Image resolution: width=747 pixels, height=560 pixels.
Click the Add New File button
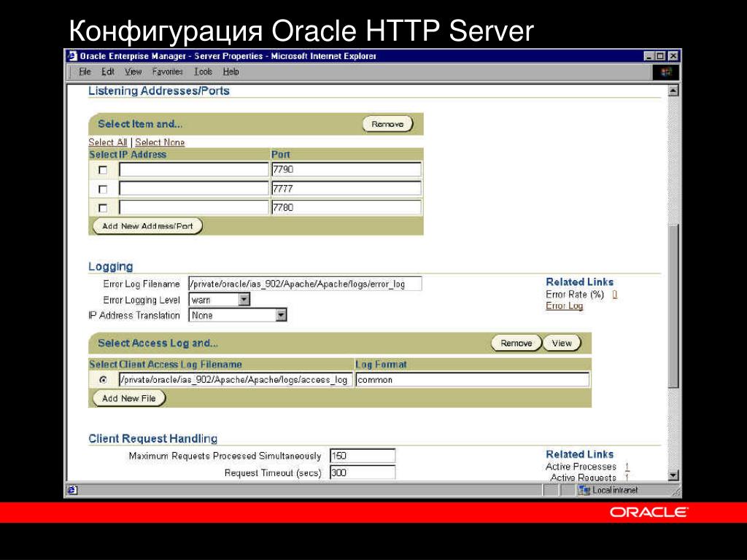129,399
